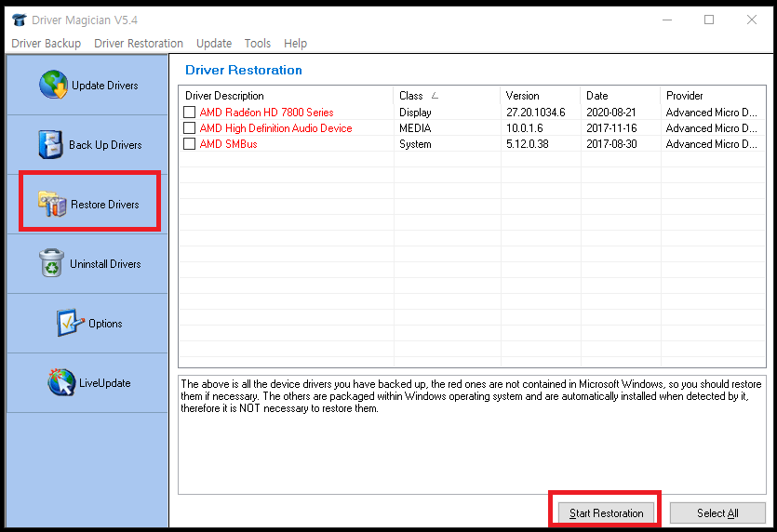Select the AMD SMBus driver name
The height and width of the screenshot is (532, 777).
tap(228, 144)
